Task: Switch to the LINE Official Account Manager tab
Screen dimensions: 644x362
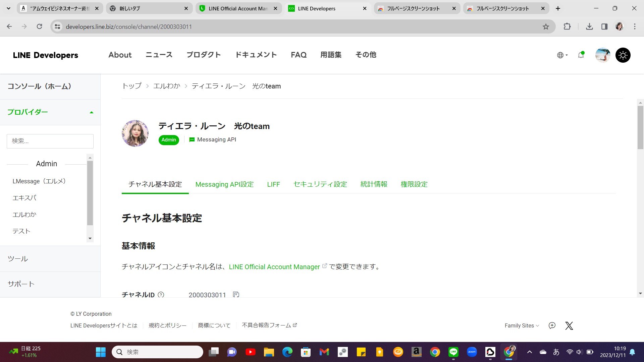Action: [238, 8]
